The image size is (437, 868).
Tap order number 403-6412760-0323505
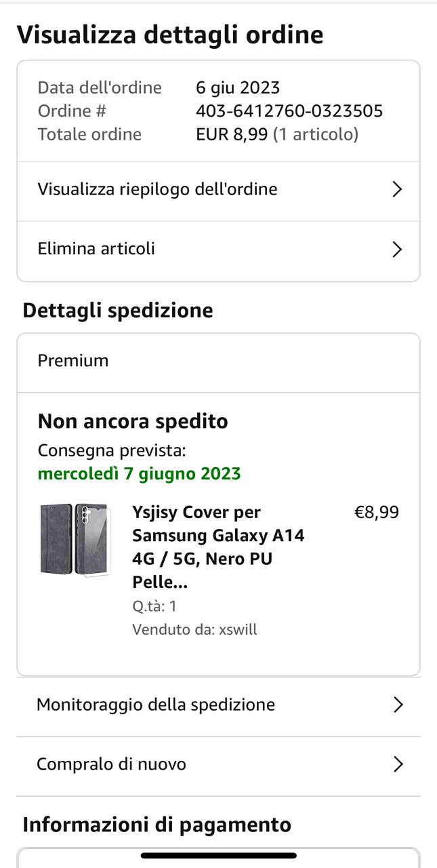coord(289,111)
